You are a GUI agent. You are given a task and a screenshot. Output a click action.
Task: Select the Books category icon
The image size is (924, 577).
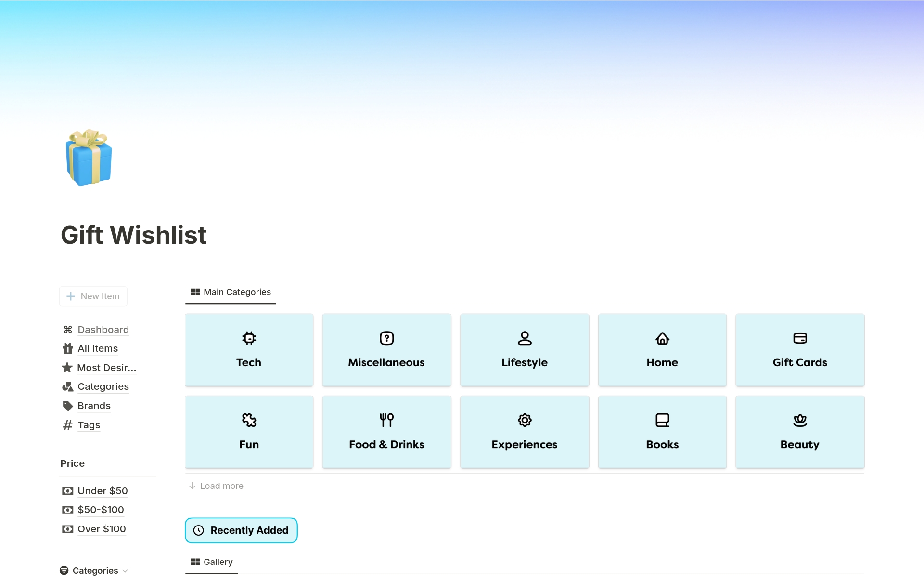pos(662,420)
